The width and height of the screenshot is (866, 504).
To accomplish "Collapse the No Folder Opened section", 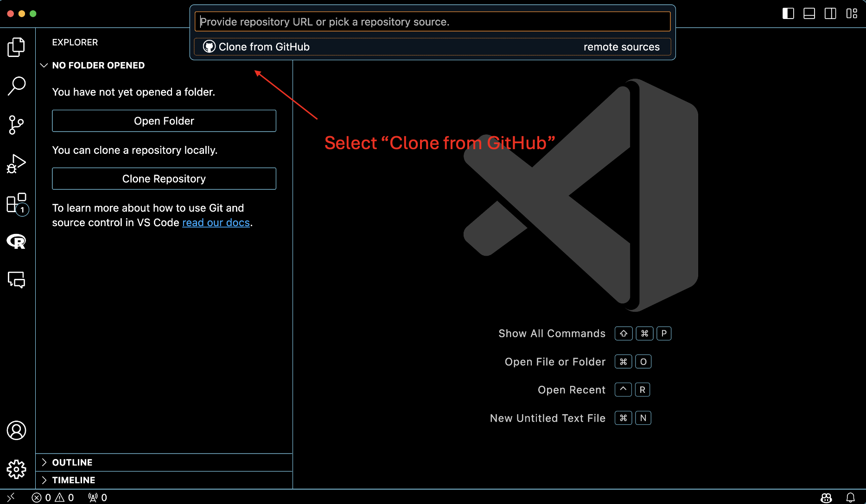I will pos(98,65).
